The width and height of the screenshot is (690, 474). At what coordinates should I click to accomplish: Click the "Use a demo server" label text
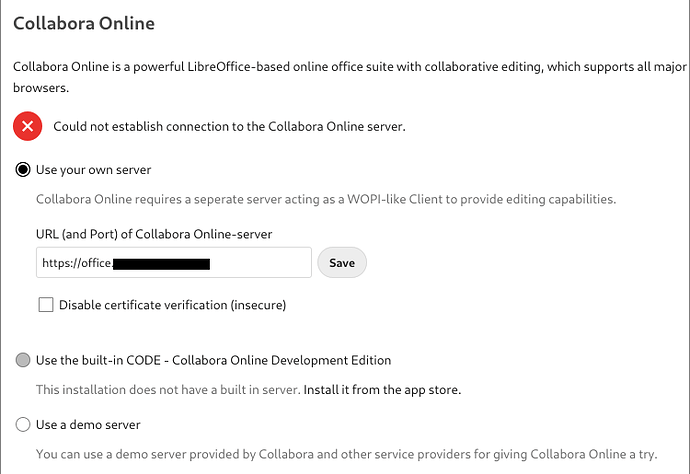(x=88, y=425)
